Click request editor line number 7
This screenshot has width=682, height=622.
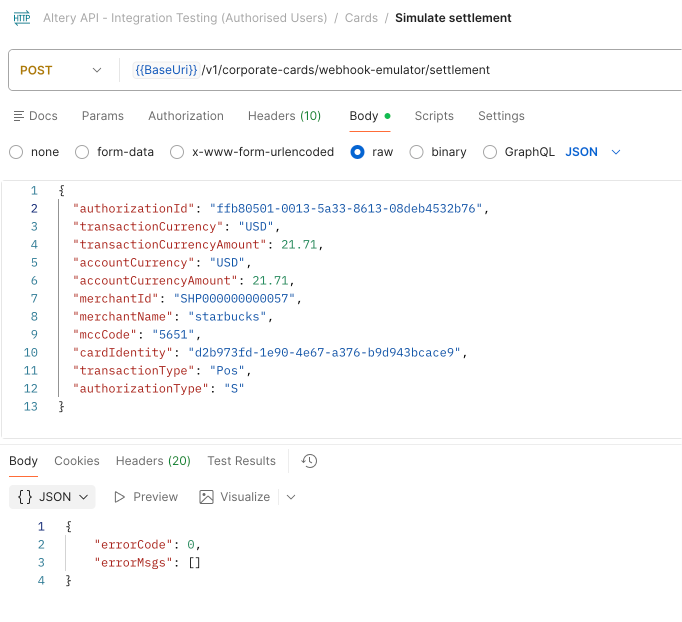click(x=34, y=299)
